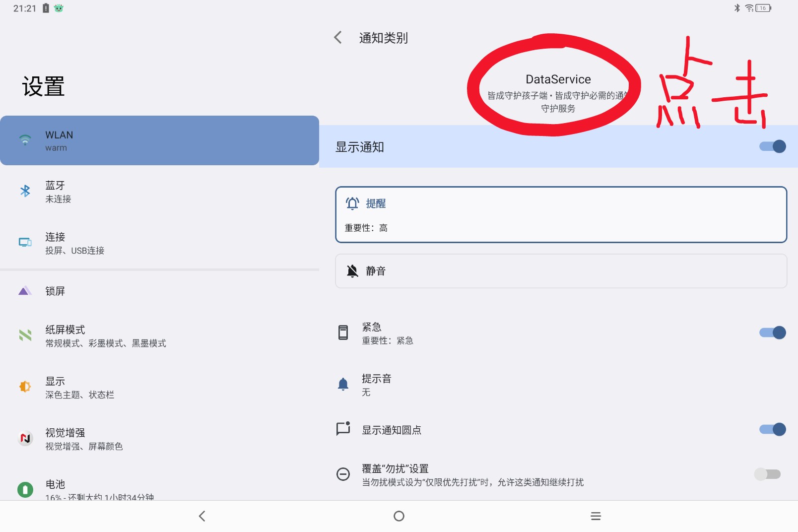
Task: Open WLAN settings entry
Action: point(159,140)
